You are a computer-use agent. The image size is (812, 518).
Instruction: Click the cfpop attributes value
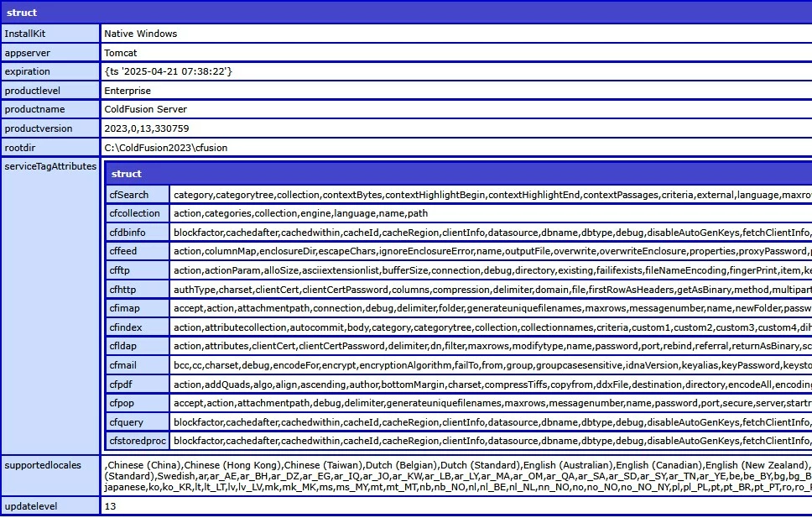pos(491,404)
